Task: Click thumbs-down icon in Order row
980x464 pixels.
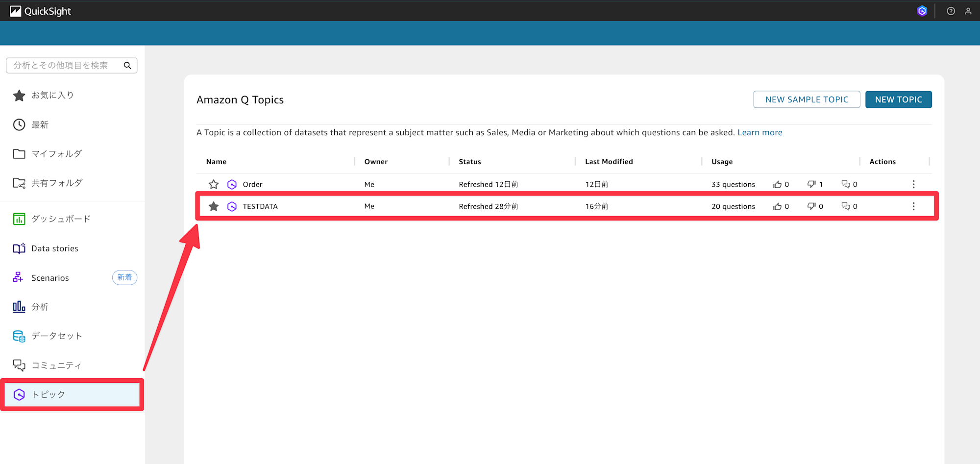Action: tap(811, 184)
